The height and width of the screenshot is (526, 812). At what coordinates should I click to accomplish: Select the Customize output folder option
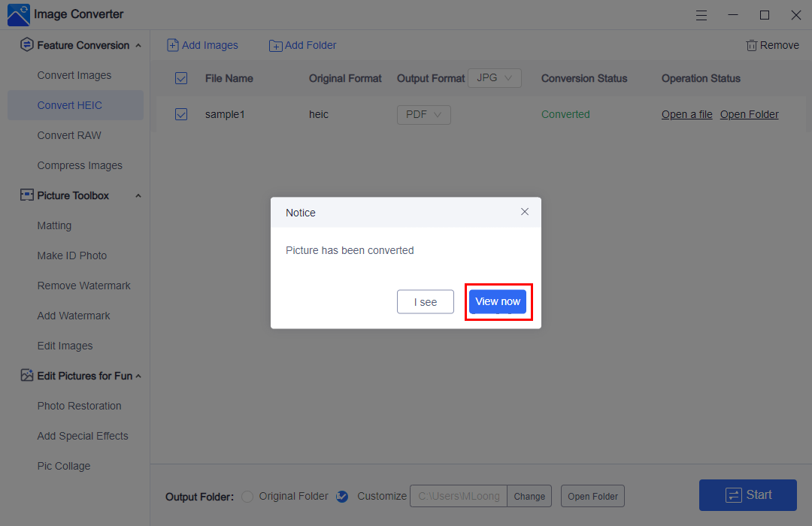(342, 497)
